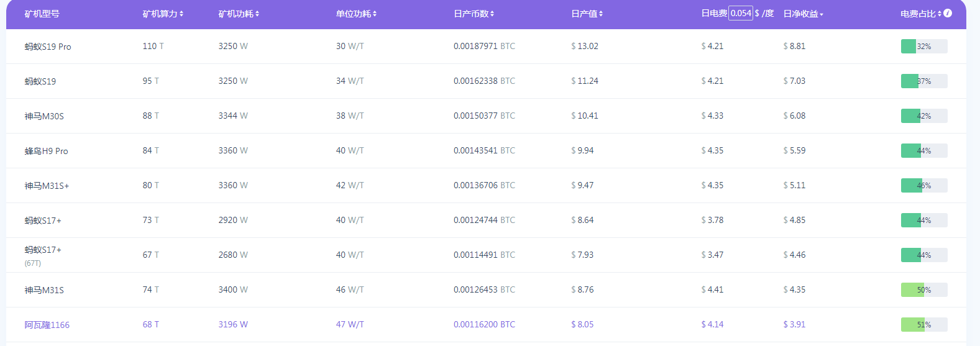Select the 蚂蚁S19 miner name
The height and width of the screenshot is (346, 980).
pos(40,81)
